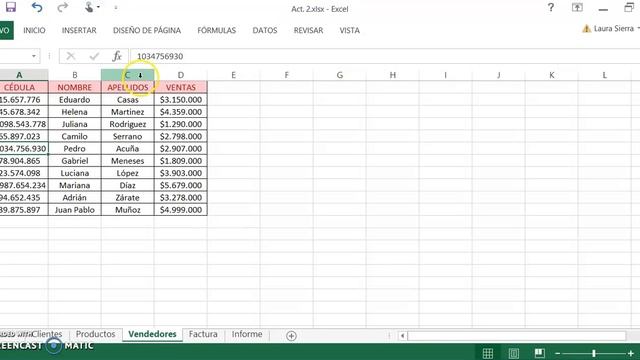Open the DISEÑO DE PÁGINA tab
Image resolution: width=640 pixels, height=360 pixels.
[147, 30]
